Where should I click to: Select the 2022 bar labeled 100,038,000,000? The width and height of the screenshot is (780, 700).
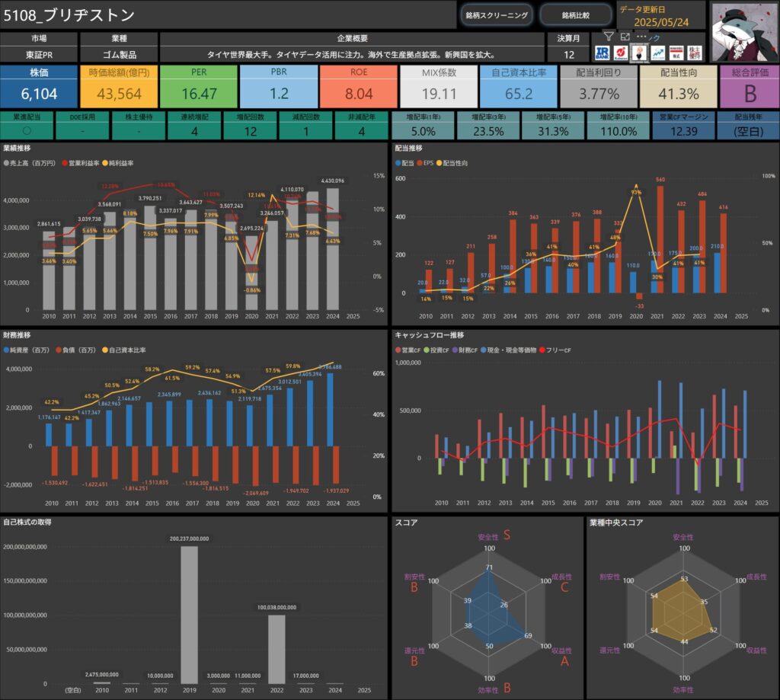[x=277, y=650]
